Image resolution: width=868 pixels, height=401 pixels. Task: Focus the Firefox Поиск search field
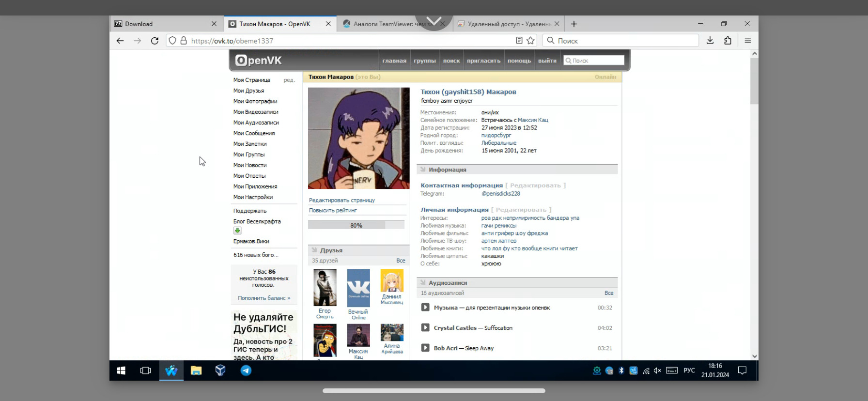(x=620, y=41)
